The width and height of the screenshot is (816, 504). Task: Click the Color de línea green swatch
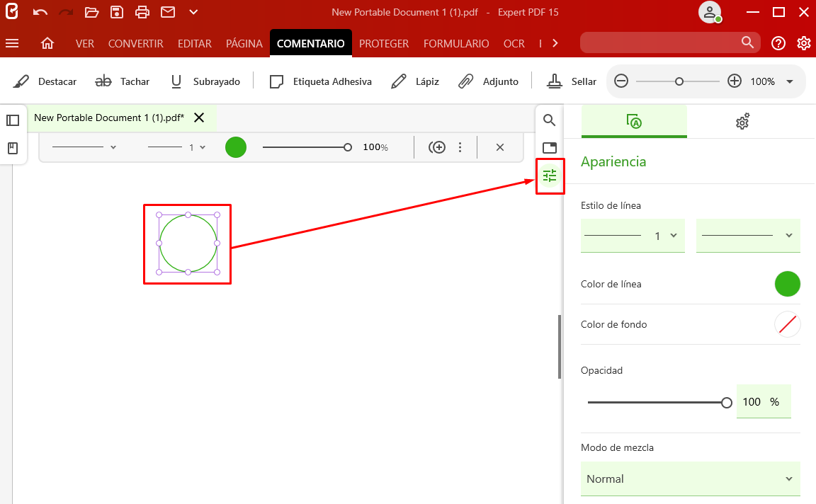point(788,284)
